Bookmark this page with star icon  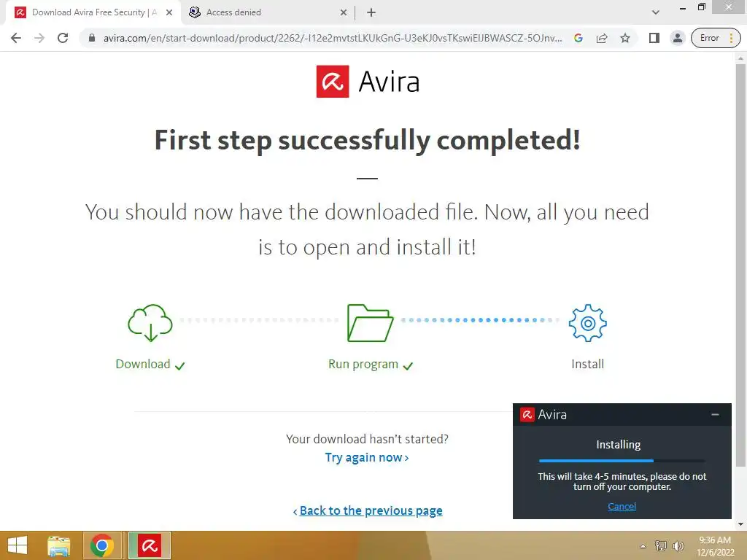tap(625, 38)
